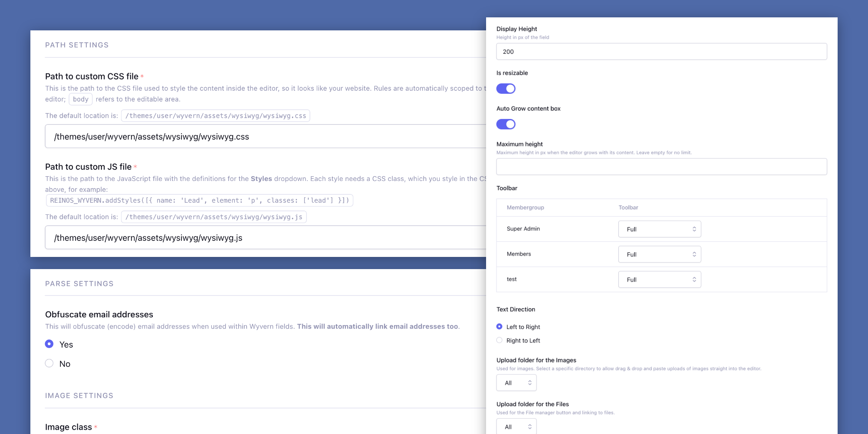This screenshot has width=868, height=434.
Task: Click the IMAGE SETTINGS heading
Action: [x=79, y=396]
